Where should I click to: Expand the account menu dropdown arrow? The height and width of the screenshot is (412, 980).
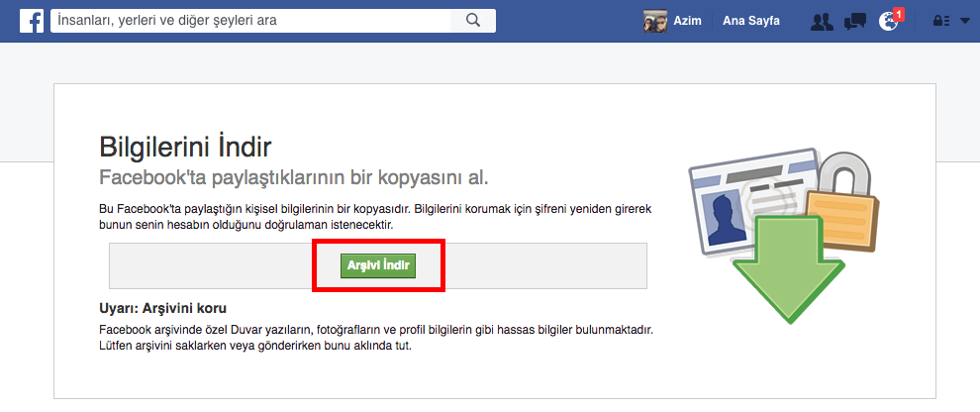pyautogui.click(x=964, y=22)
